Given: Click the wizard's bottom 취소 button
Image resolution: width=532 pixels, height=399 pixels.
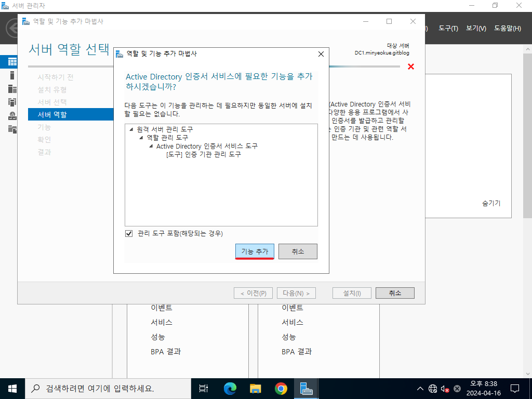Looking at the screenshot, I should pyautogui.click(x=395, y=293).
